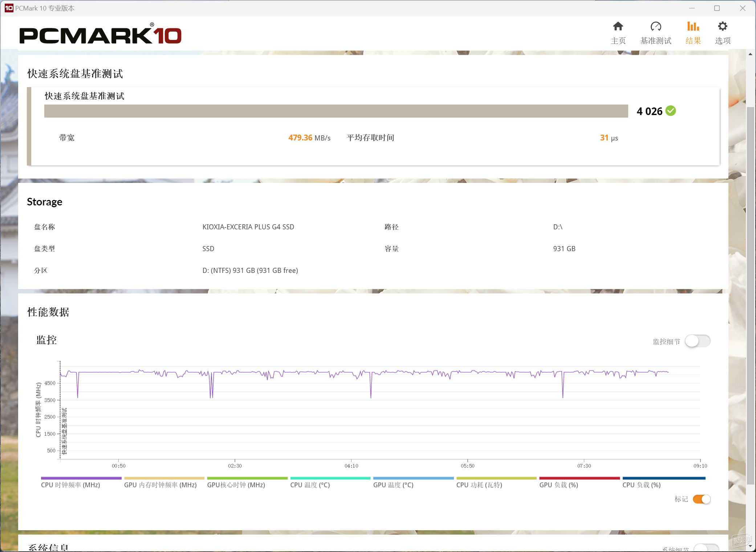Open the 选项 options gear

coord(723,33)
